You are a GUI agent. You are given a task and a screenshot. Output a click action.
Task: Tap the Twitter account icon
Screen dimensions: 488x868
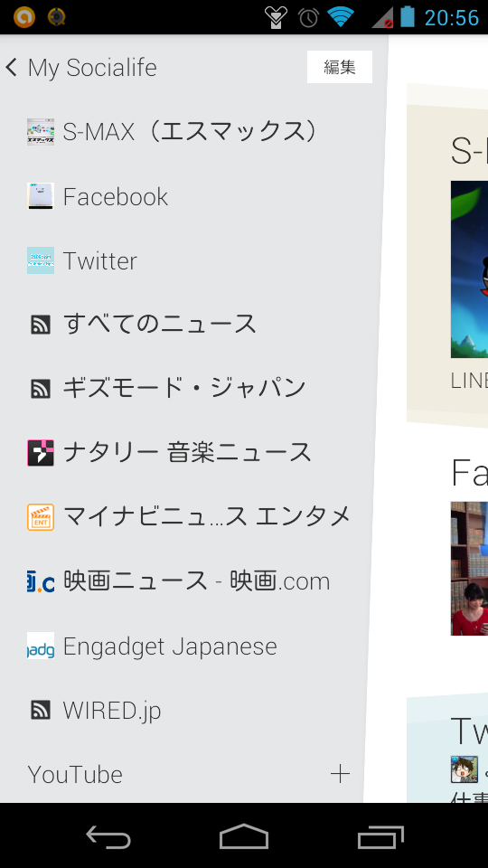tap(41, 260)
